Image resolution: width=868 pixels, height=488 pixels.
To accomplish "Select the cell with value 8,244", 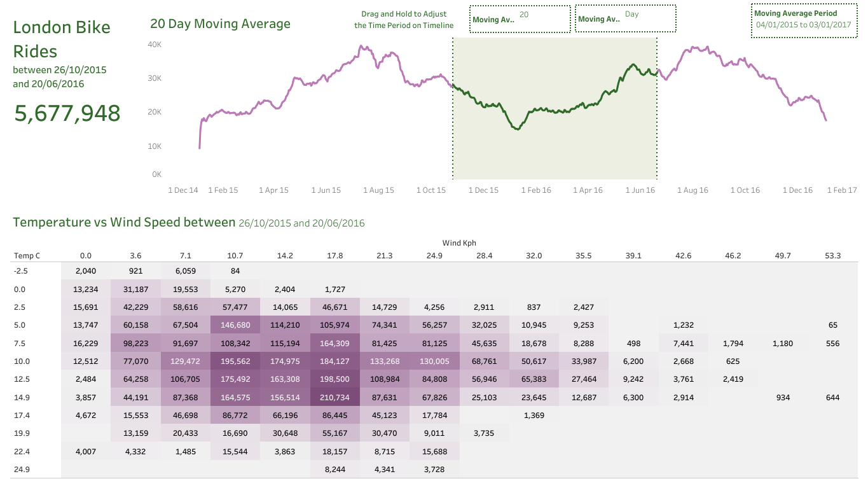I will click(335, 470).
